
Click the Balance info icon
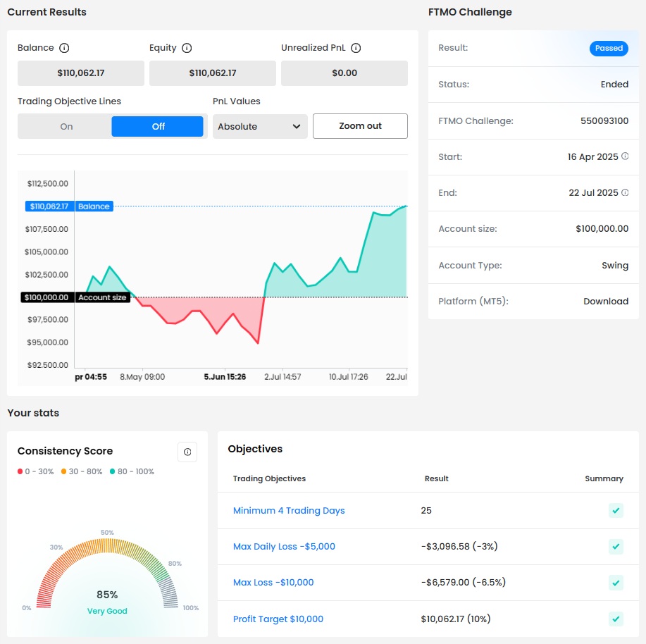coord(64,48)
